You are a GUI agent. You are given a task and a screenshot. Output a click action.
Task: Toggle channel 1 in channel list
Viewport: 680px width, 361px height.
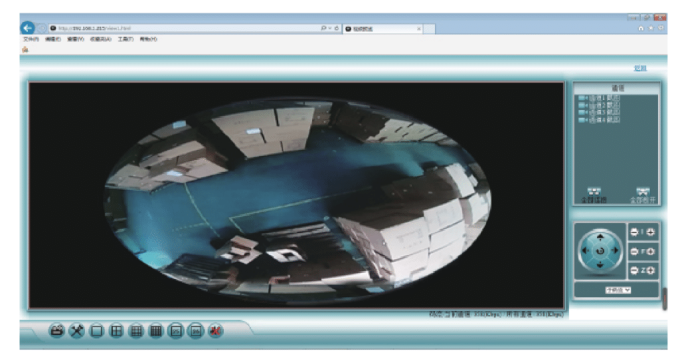599,98
